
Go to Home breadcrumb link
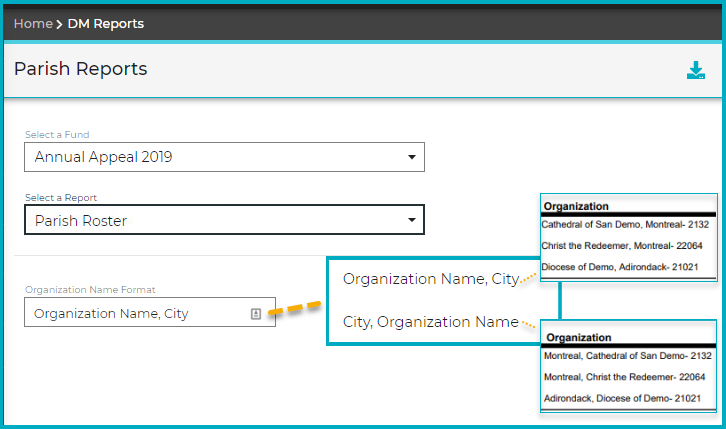pyautogui.click(x=33, y=24)
